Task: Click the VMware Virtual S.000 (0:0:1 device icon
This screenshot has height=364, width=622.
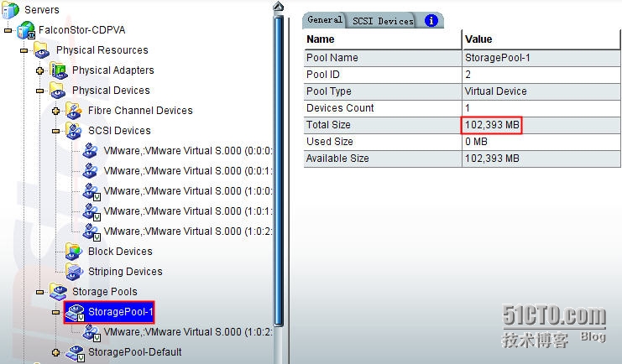Action: pos(91,171)
